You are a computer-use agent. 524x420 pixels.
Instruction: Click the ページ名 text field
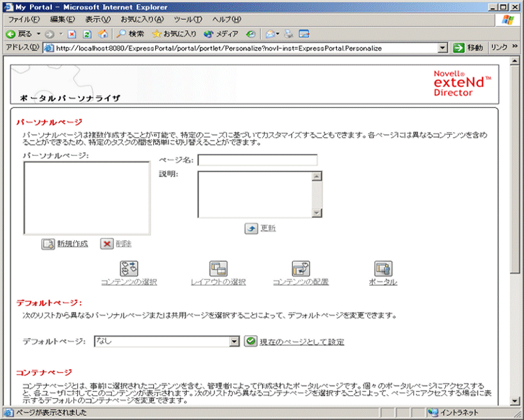point(257,160)
